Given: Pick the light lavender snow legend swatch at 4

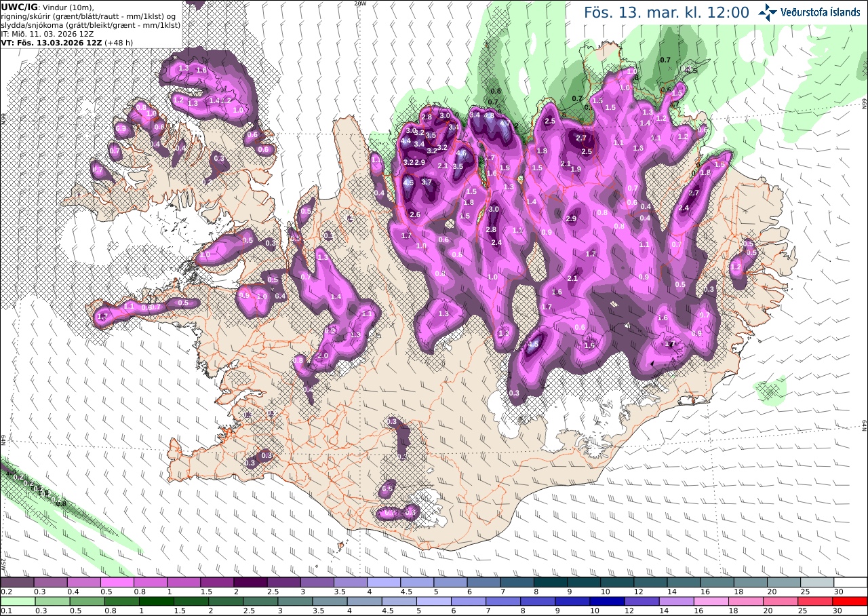Looking at the screenshot, I should 384,582.
